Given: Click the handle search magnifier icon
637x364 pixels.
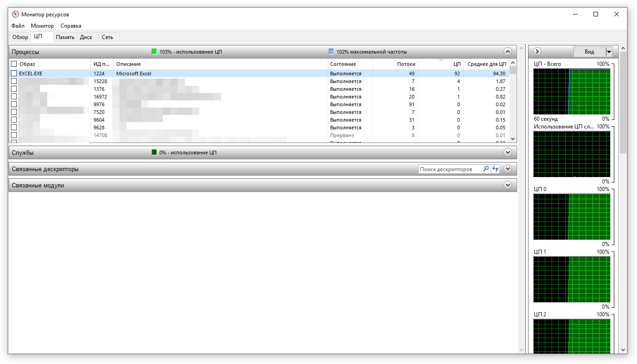Looking at the screenshot, I should 486,169.
